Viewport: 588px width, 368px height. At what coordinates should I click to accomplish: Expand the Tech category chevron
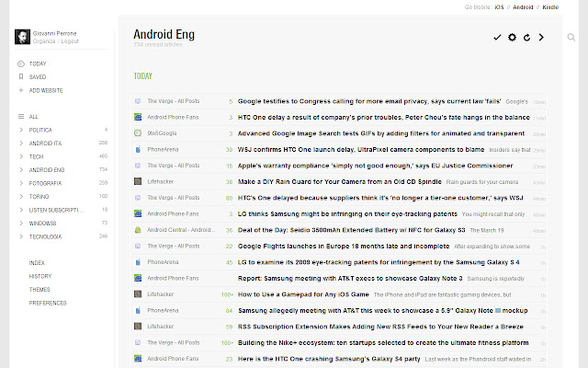coord(20,156)
